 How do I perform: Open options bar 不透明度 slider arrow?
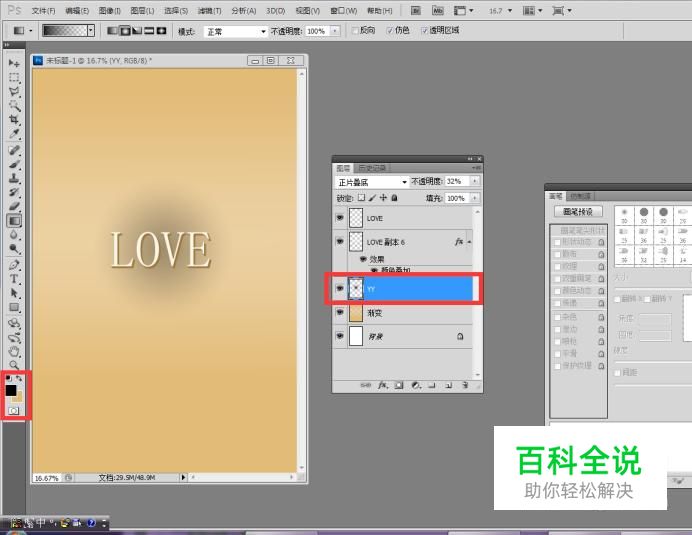tap(335, 31)
